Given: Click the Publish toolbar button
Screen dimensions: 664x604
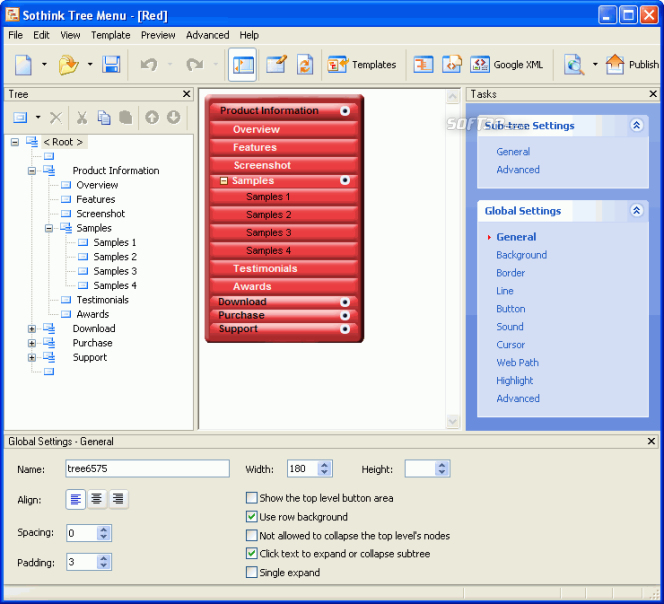Looking at the screenshot, I should click(x=632, y=65).
